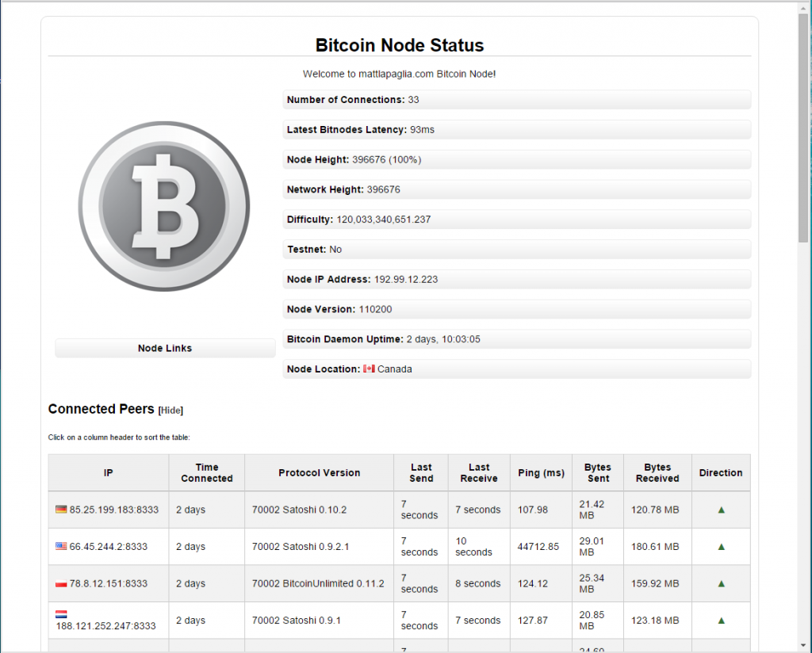Viewport: 812px width, 653px height.
Task: Sort the table by IP column
Action: click(x=108, y=472)
